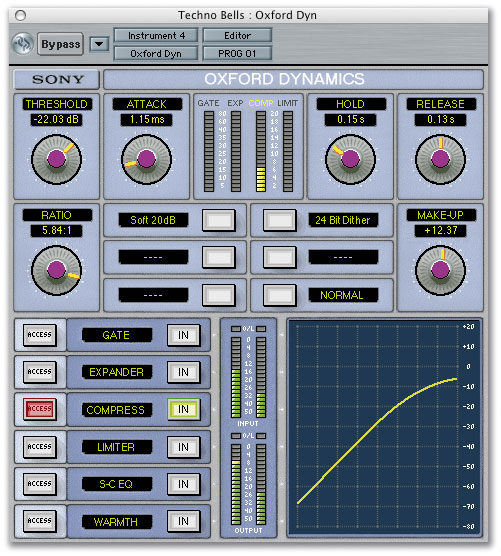This screenshot has width=501, height=556.
Task: Open the PROG 01 preset selector
Action: pyautogui.click(x=237, y=54)
